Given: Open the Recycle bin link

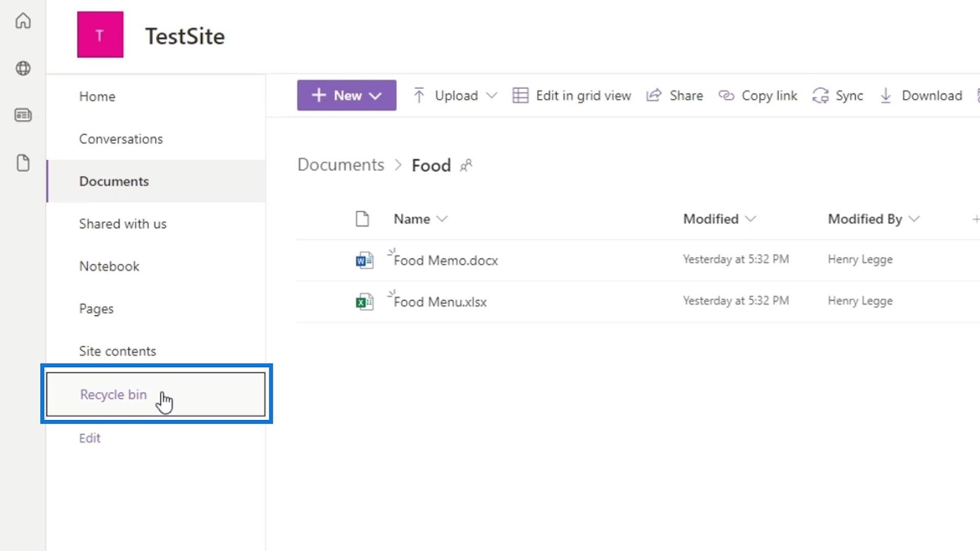Looking at the screenshot, I should 113,395.
